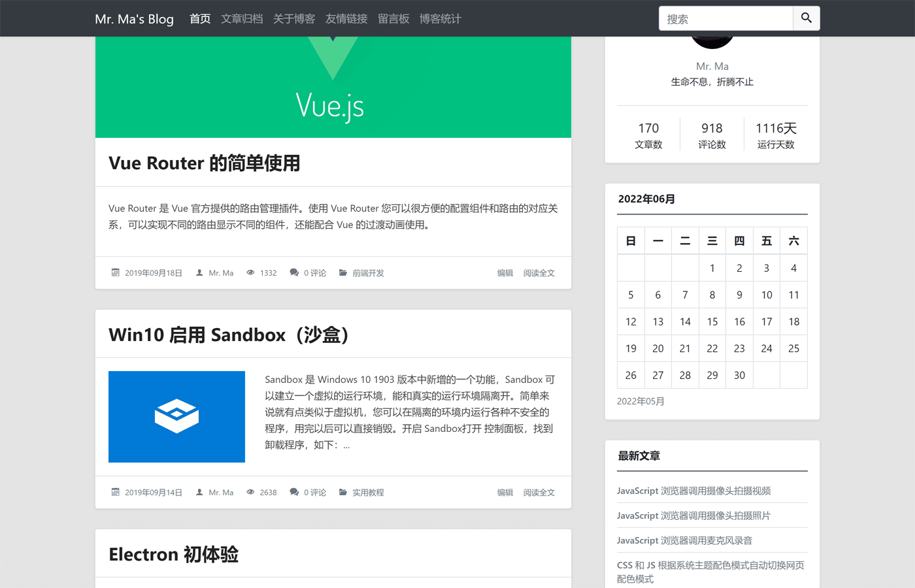Image resolution: width=915 pixels, height=588 pixels.
Task: Click the author icon next to Mr. Ma
Action: [199, 272]
